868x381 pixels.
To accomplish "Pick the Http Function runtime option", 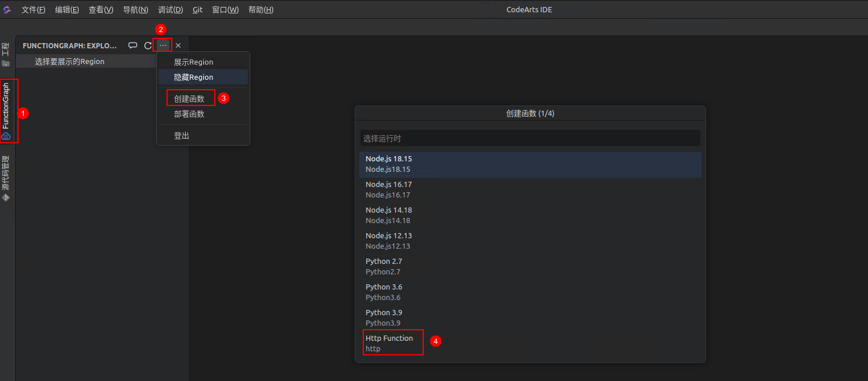I will (530, 344).
